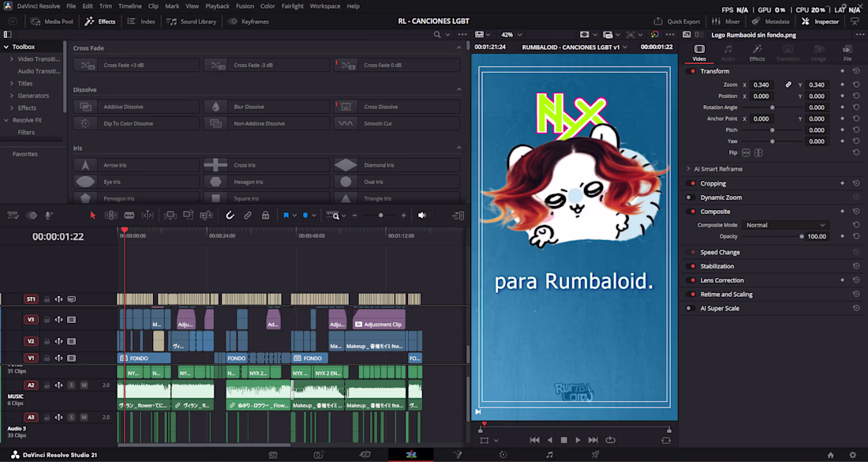
Task: Click the Loop playback icon
Action: click(x=611, y=440)
